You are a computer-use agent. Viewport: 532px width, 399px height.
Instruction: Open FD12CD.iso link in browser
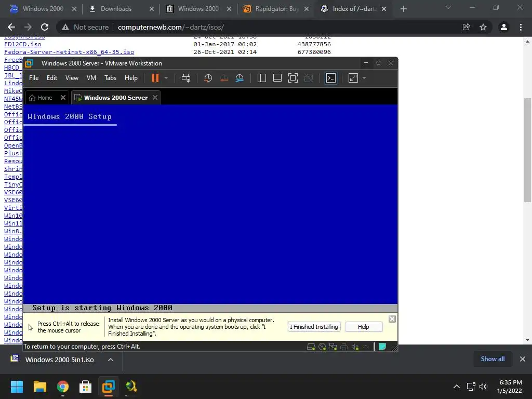(23, 44)
